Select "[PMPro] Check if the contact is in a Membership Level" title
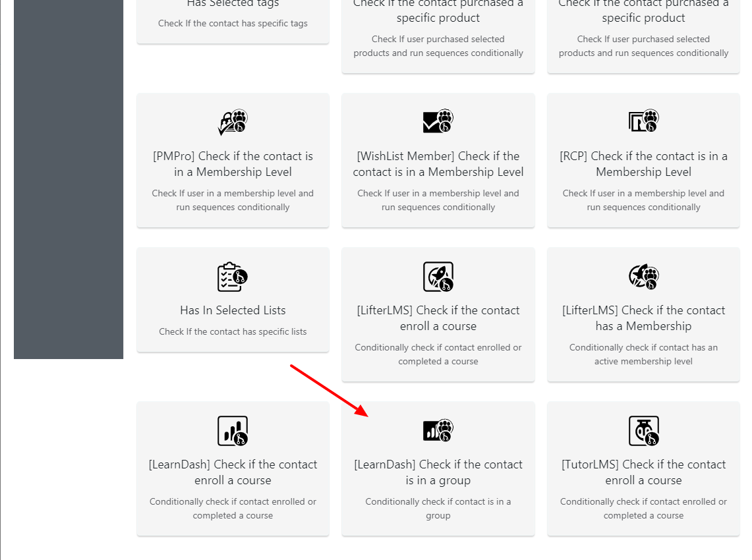Image resolution: width=752 pixels, height=560 pixels. coord(233,164)
